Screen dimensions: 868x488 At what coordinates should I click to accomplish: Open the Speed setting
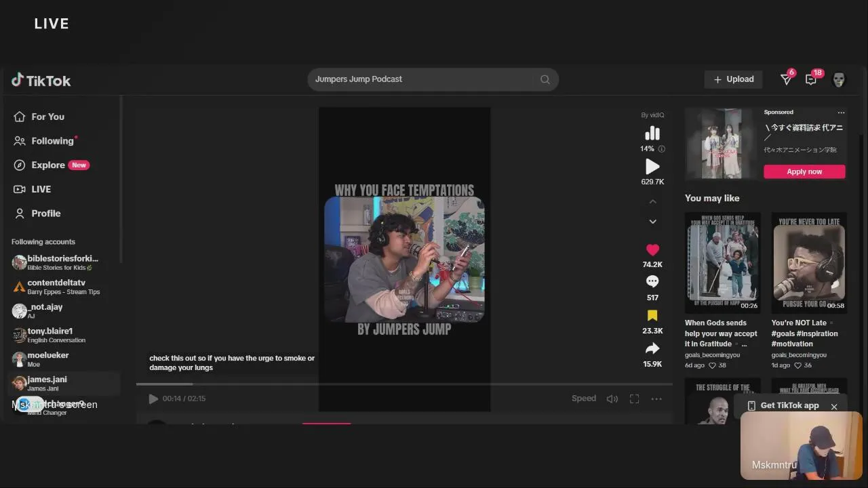[584, 399]
